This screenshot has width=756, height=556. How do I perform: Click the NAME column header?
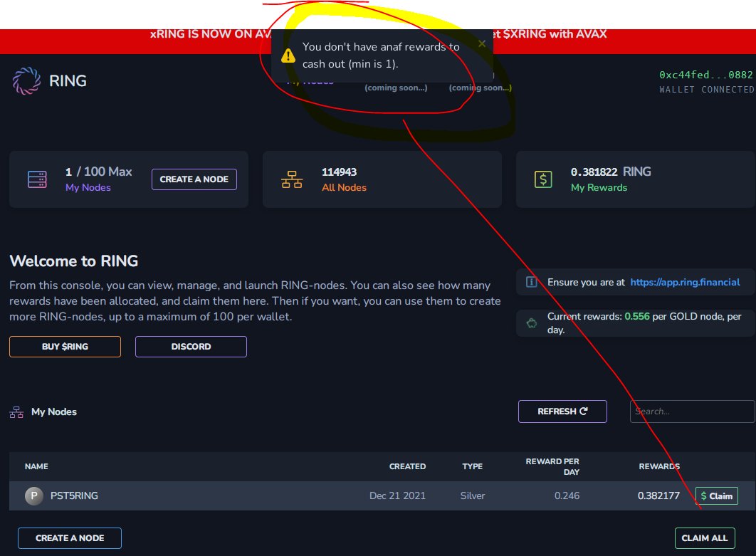(x=36, y=466)
